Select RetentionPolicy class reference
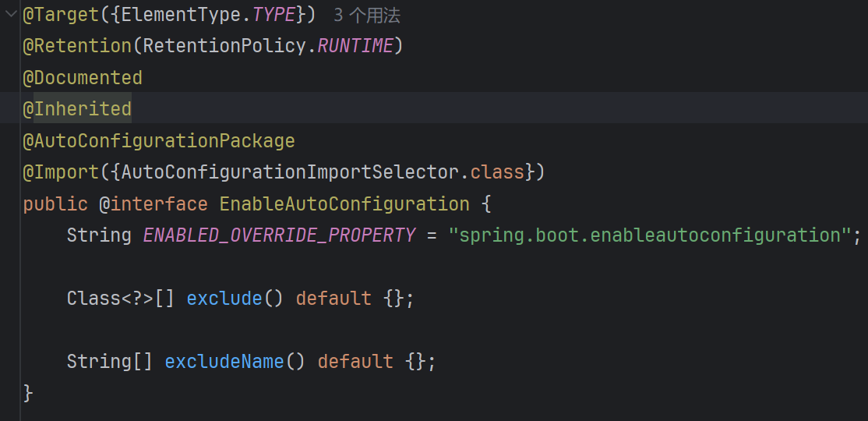 (x=224, y=46)
